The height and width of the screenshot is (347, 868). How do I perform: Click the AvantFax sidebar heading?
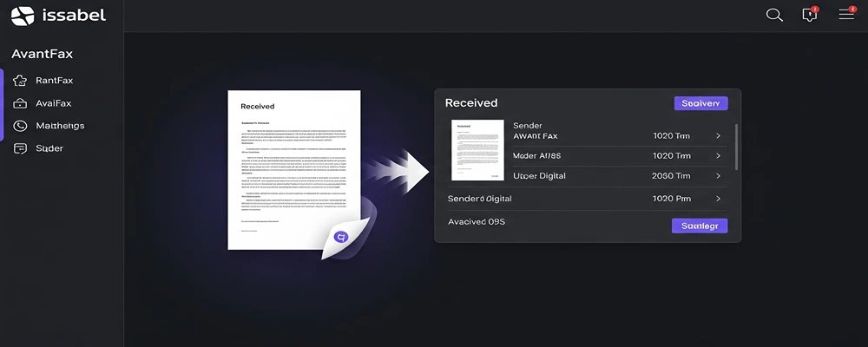(x=42, y=55)
